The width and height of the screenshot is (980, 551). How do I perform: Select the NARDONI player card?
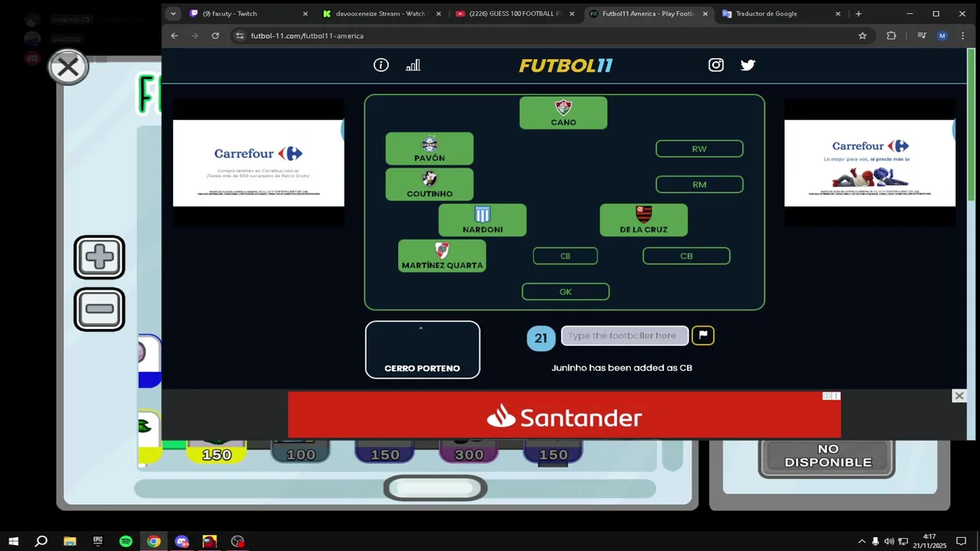pos(482,220)
